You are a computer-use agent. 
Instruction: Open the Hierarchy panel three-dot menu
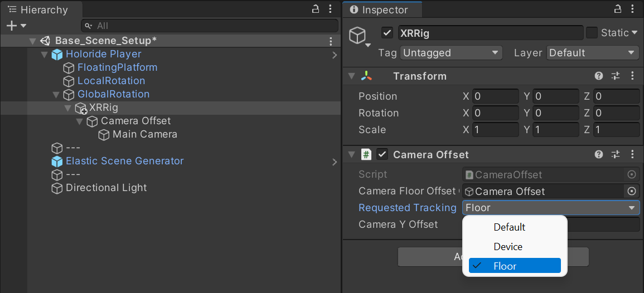[x=331, y=9]
